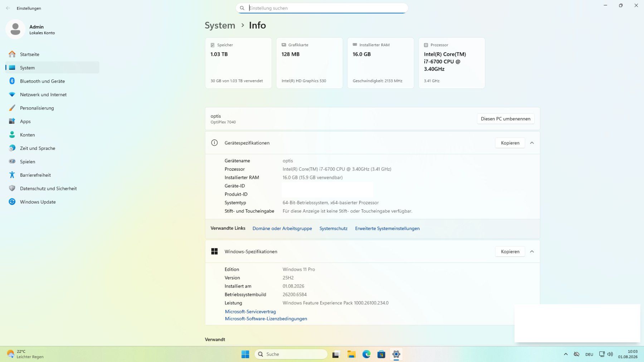Show hidden tray icons chevron

[x=566, y=354]
